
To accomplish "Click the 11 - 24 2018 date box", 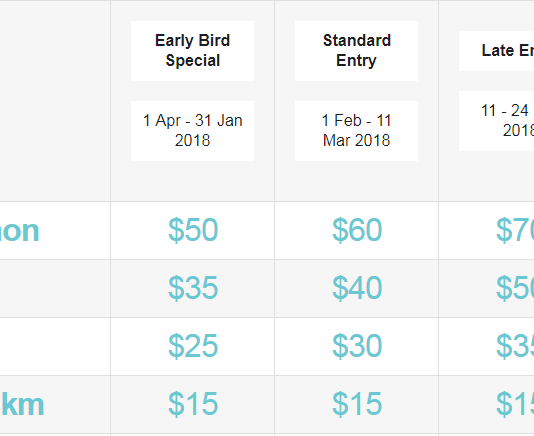I will (x=497, y=121).
